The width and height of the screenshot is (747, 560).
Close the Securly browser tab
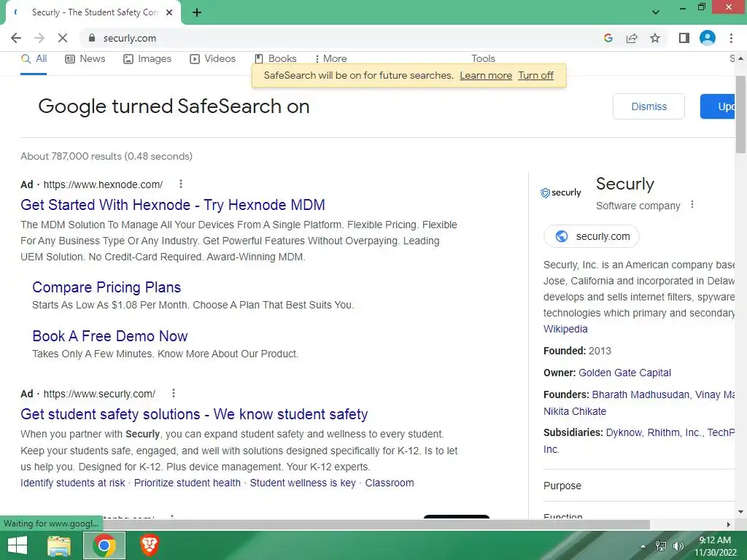169,13
